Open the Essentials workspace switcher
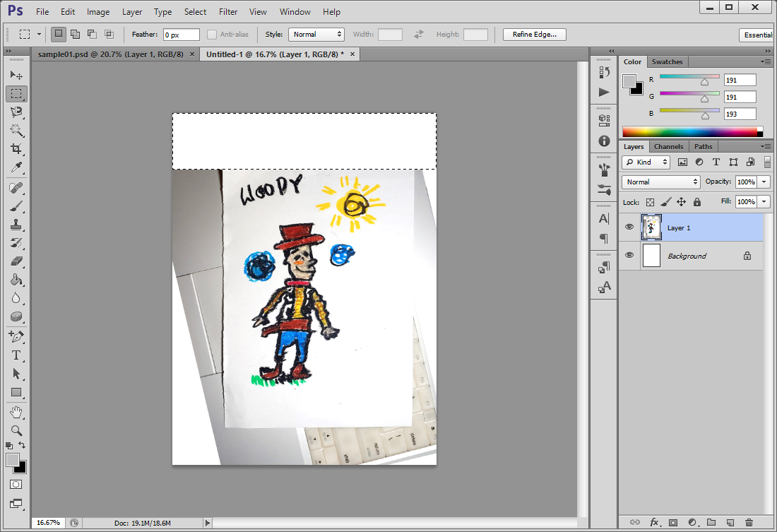 [758, 35]
